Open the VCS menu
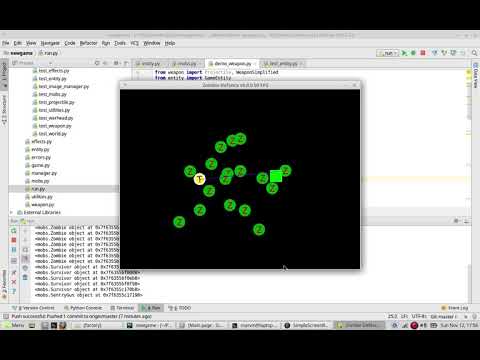Viewport: 480px width, 360px height. (134, 43)
